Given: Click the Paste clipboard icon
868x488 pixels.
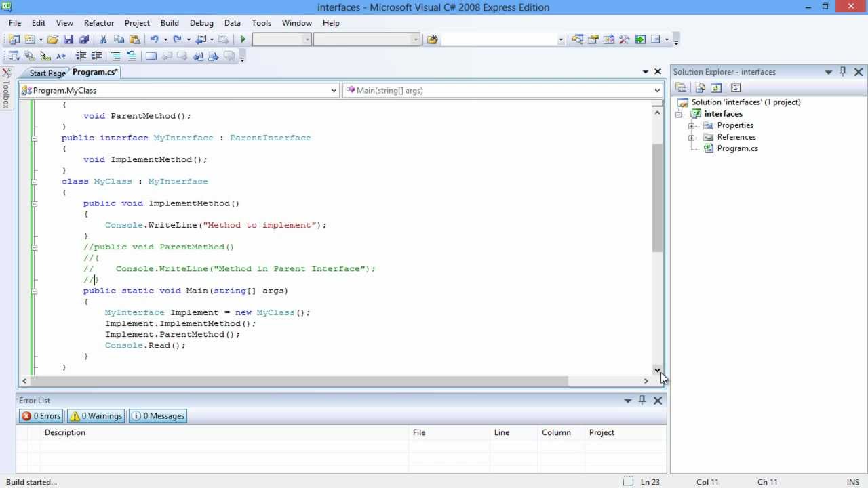Looking at the screenshot, I should [134, 39].
